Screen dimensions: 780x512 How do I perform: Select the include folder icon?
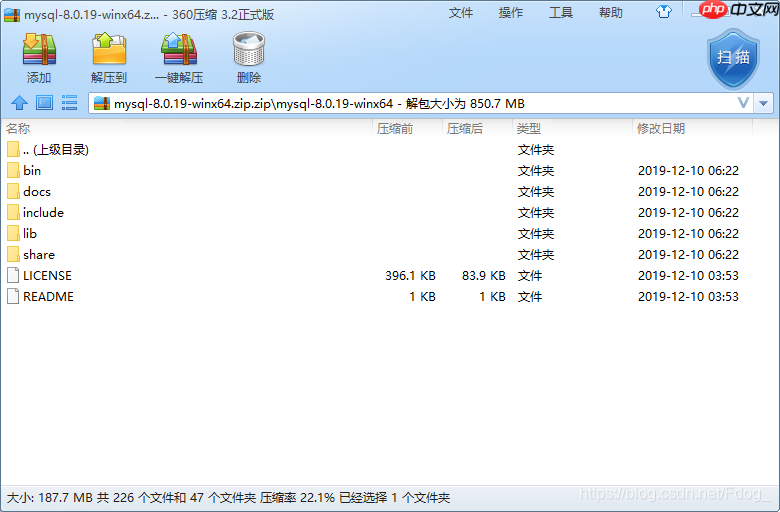13,212
